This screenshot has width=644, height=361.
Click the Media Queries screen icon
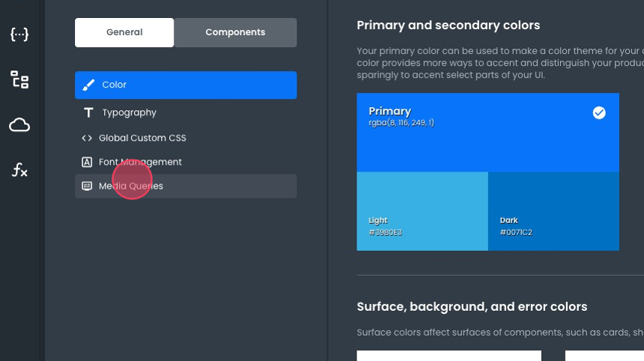pyautogui.click(x=87, y=186)
